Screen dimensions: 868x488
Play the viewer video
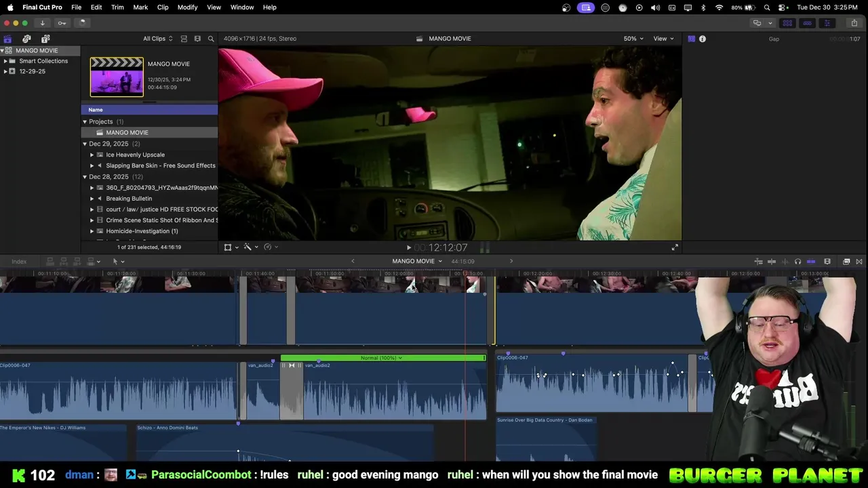click(408, 248)
